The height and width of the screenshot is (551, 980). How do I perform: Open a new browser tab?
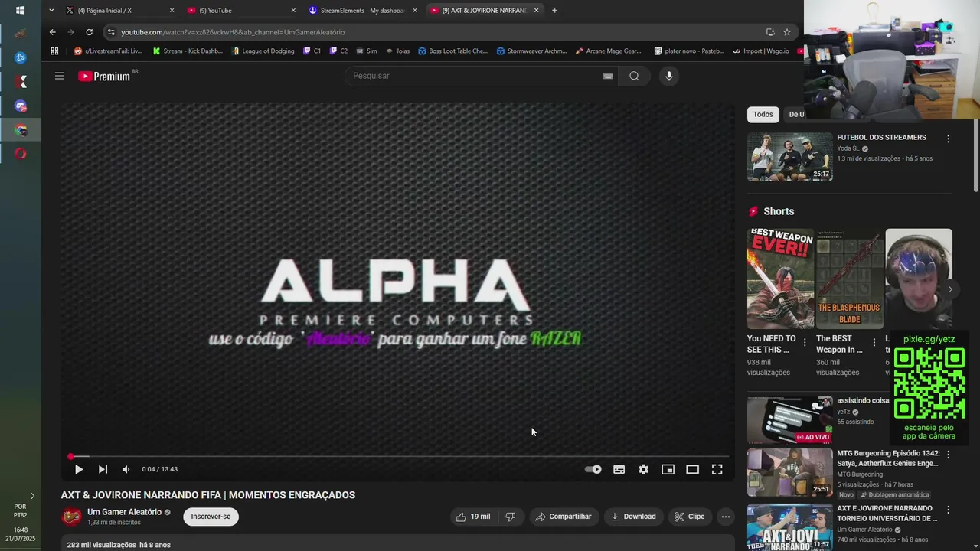coord(554,11)
